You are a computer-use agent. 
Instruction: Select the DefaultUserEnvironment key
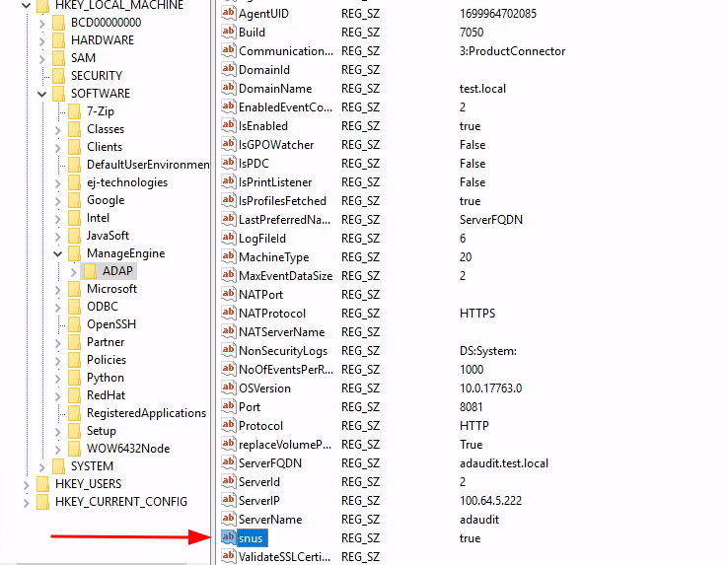(148, 165)
